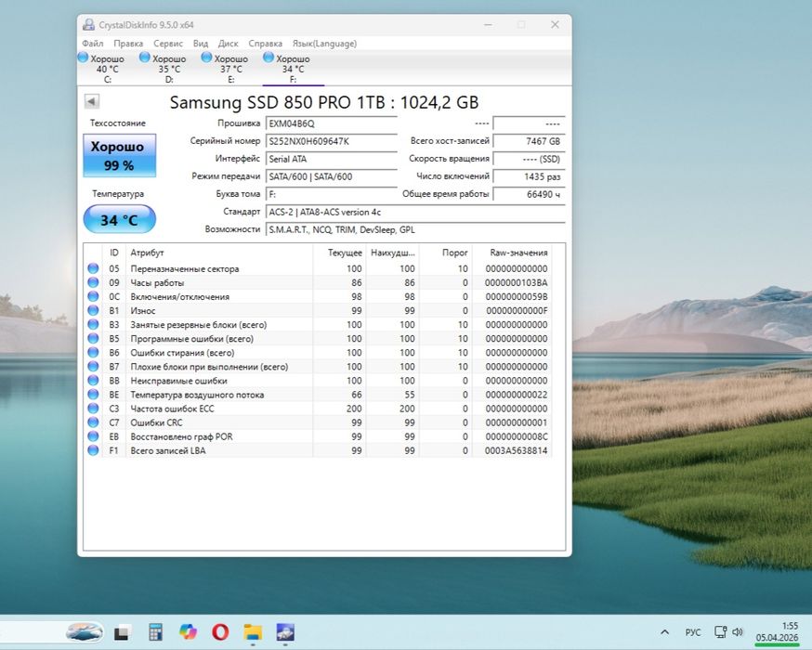Click the status icon for Включения/отключения
This screenshot has width=812, height=650.
coord(93,296)
